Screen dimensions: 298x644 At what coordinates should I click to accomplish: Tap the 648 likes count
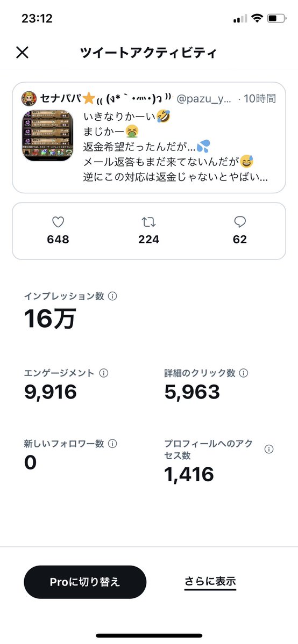point(58,240)
